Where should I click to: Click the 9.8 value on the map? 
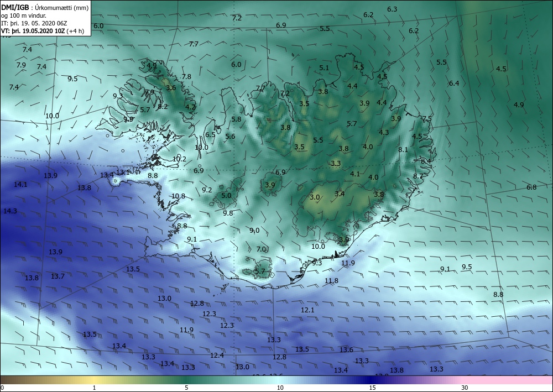pyautogui.click(x=228, y=213)
